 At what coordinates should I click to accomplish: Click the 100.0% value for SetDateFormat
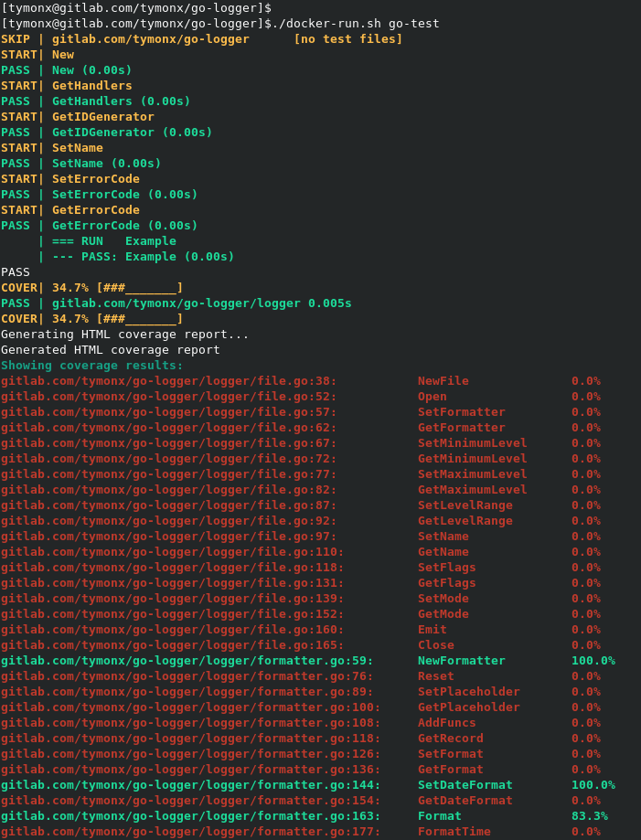pos(593,785)
